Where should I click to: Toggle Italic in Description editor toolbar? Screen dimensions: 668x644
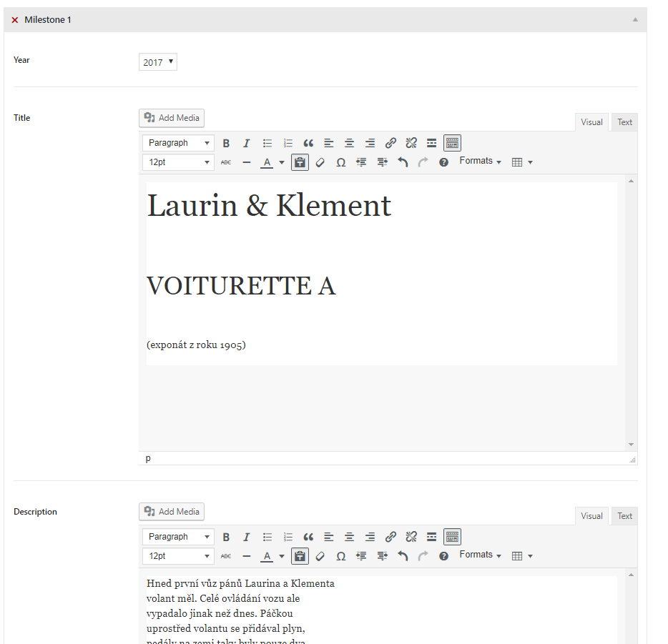point(247,537)
